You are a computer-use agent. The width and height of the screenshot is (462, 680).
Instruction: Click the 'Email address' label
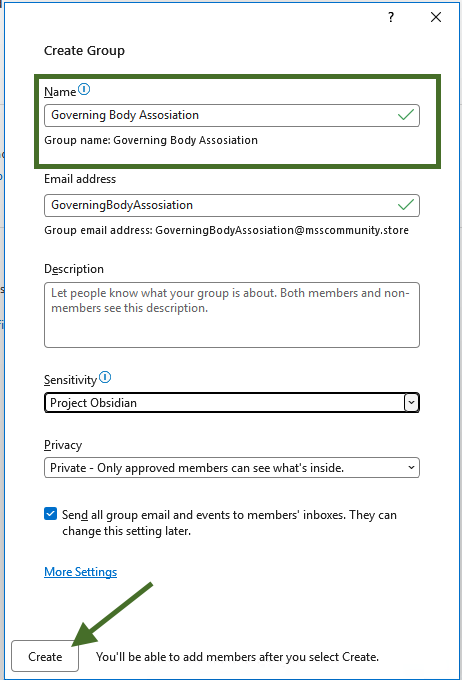80,179
